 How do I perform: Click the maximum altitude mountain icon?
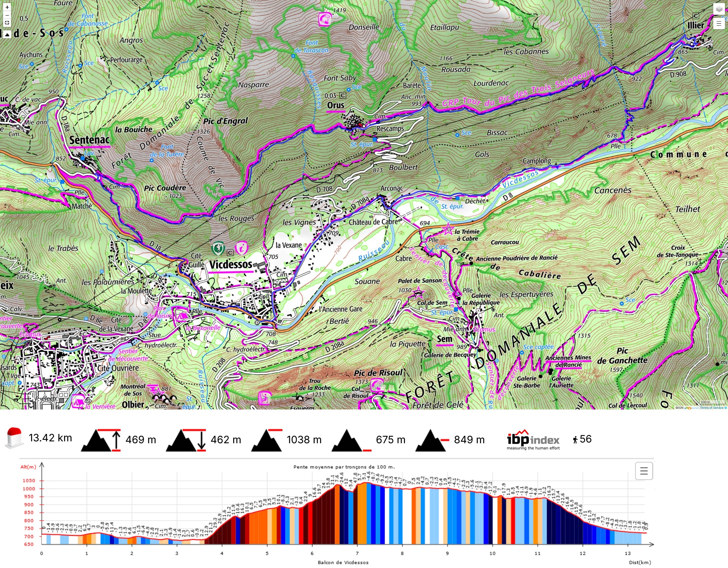pos(267,440)
